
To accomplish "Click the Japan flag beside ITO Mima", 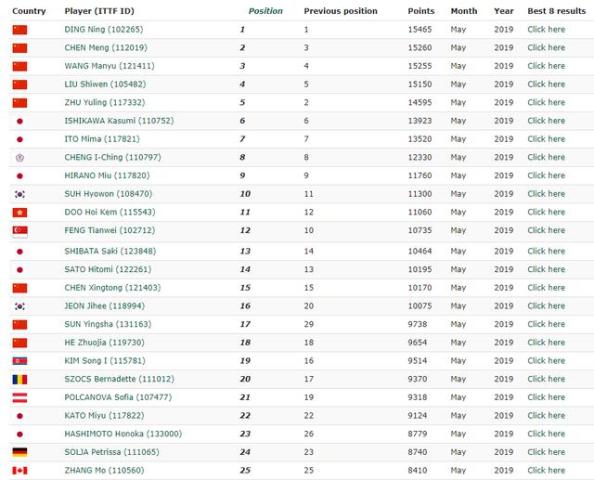I will (x=20, y=139).
